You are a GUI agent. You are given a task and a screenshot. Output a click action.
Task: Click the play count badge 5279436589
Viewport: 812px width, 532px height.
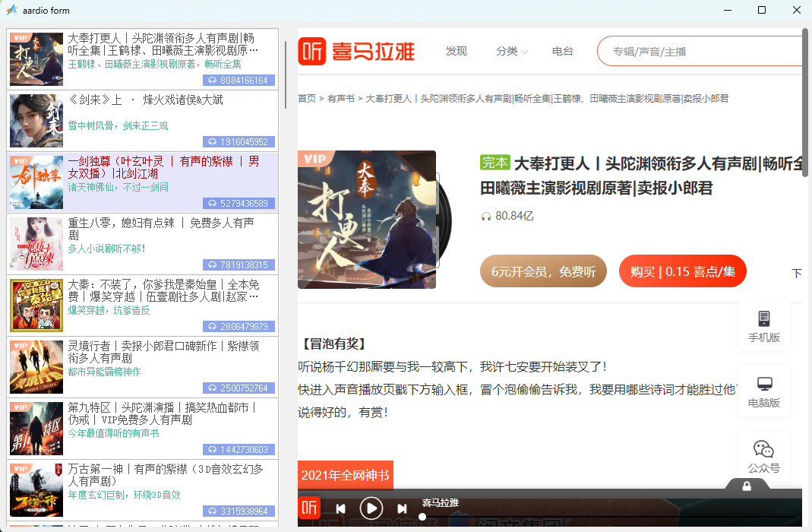point(239,204)
